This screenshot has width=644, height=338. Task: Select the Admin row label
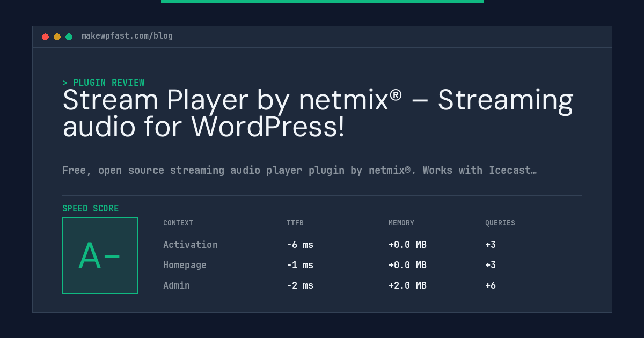(x=177, y=285)
